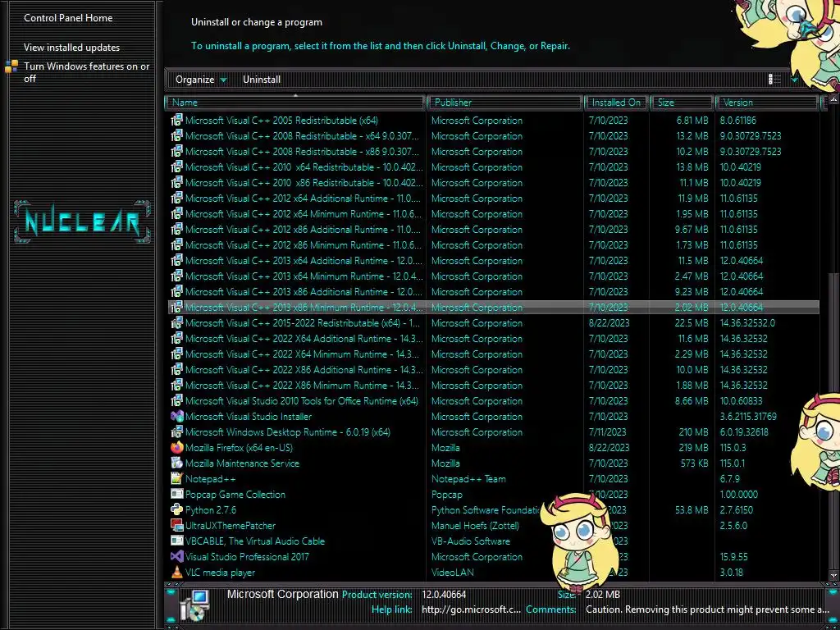The width and height of the screenshot is (840, 630).
Task: Select Visual C++ 2013 x86 Additional Runtime row
Action: click(494, 291)
